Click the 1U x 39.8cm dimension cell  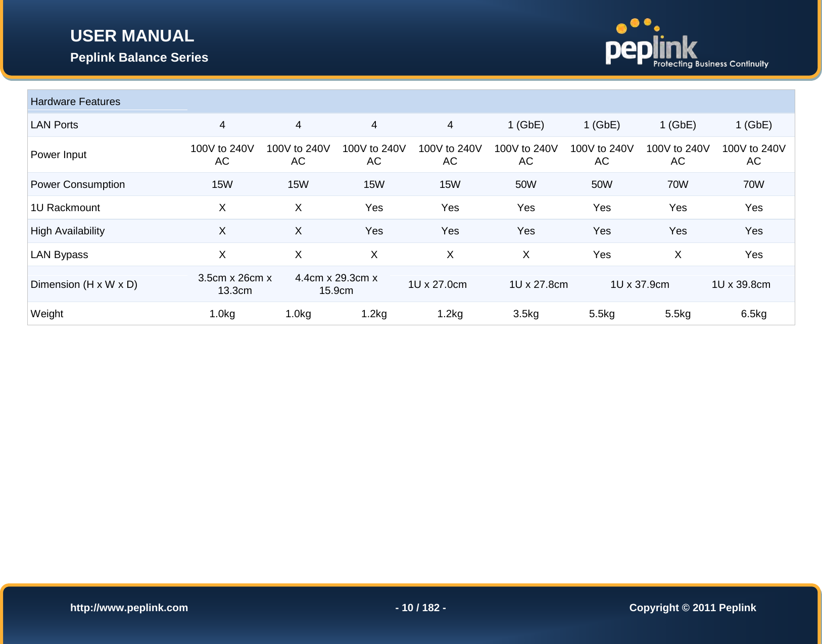coord(741,284)
